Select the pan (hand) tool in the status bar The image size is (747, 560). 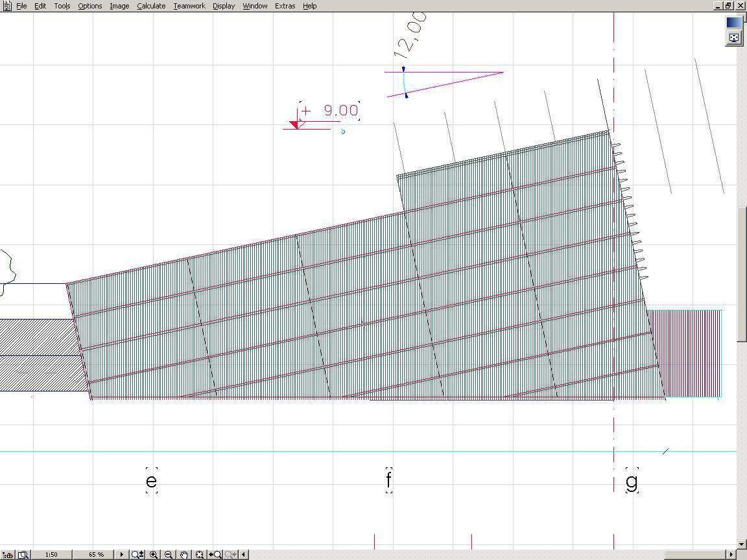point(184,554)
